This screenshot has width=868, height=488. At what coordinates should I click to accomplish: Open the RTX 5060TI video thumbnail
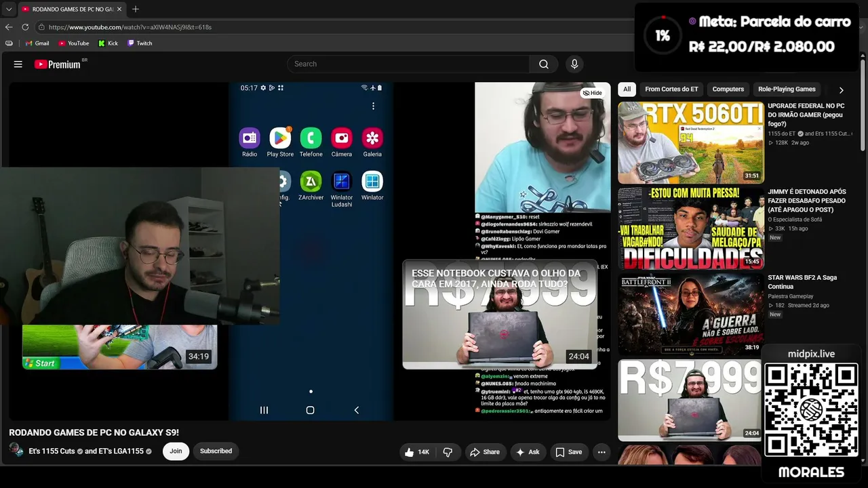pos(691,142)
